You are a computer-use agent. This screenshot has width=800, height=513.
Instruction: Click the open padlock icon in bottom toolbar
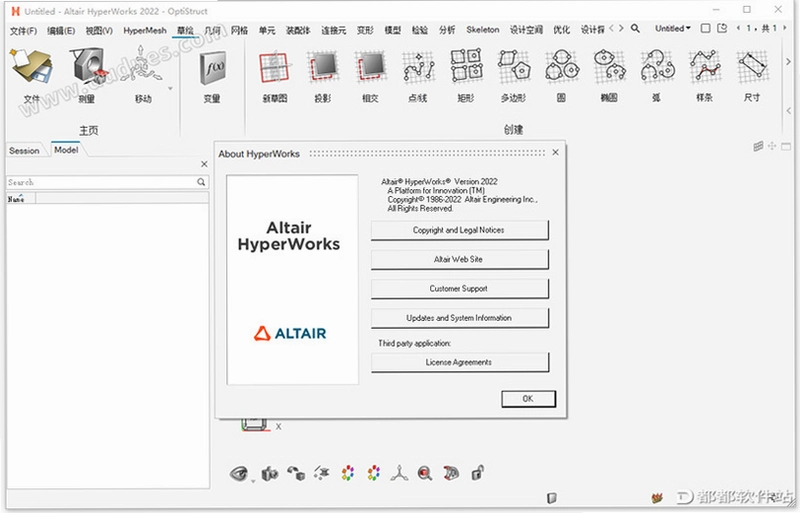(478, 473)
